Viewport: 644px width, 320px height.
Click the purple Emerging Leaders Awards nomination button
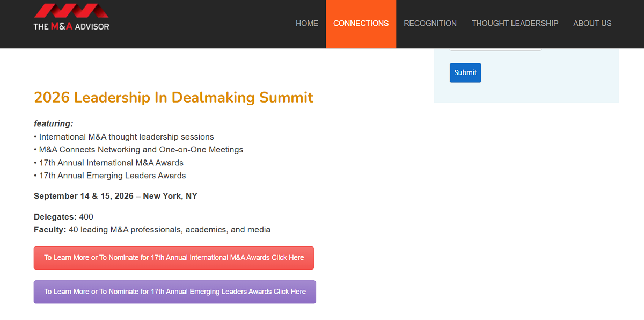point(174,292)
